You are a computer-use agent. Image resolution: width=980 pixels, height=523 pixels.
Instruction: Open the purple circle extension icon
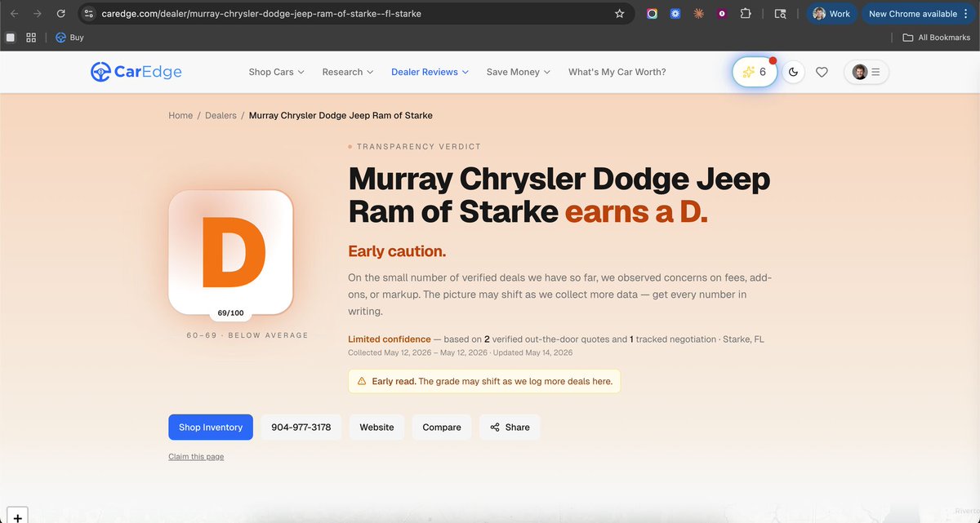click(x=722, y=14)
